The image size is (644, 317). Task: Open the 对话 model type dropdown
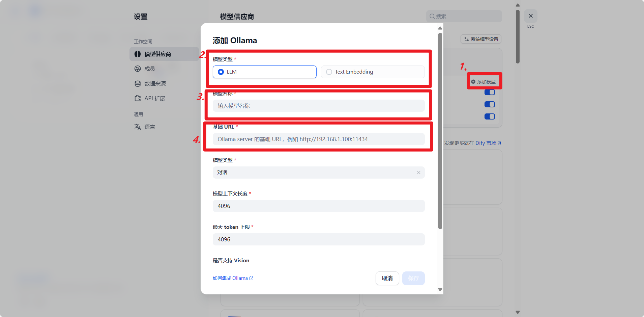318,173
